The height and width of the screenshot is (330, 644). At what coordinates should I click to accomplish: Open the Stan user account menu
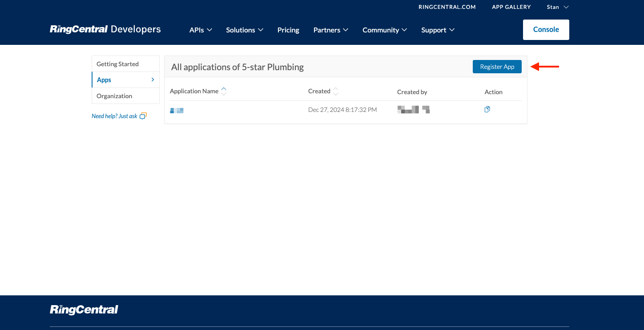[558, 7]
